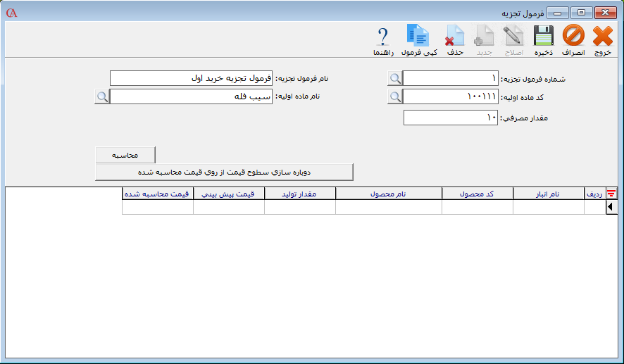Click the raw material code field containing ۱۰۰۱۱۱

451,96
